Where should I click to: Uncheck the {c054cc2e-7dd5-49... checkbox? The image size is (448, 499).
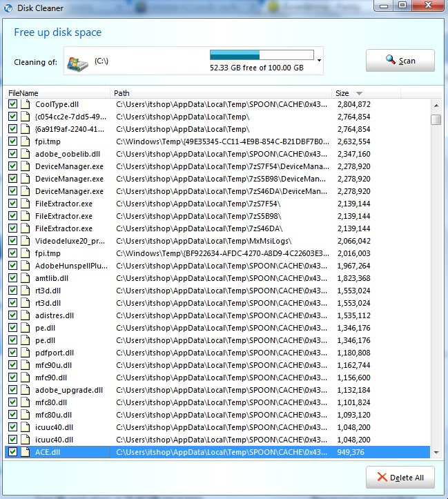click(12, 117)
